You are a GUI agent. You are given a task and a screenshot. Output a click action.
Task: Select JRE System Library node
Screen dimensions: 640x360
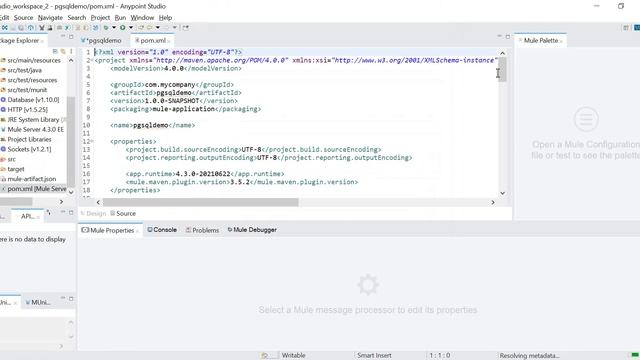coord(33,120)
